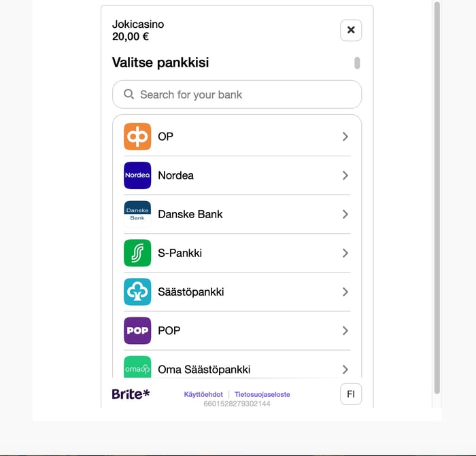
Task: Open Nordea via its right chevron
Action: tap(345, 175)
